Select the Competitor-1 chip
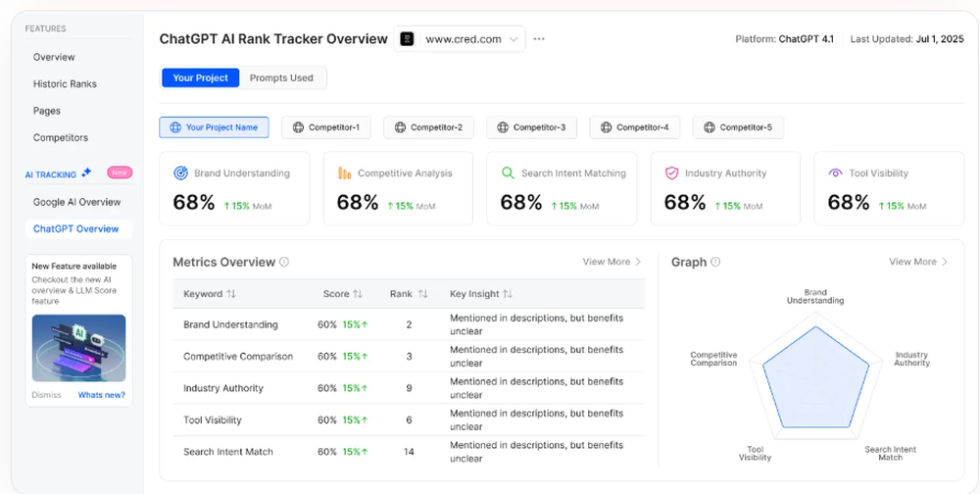 pos(326,127)
